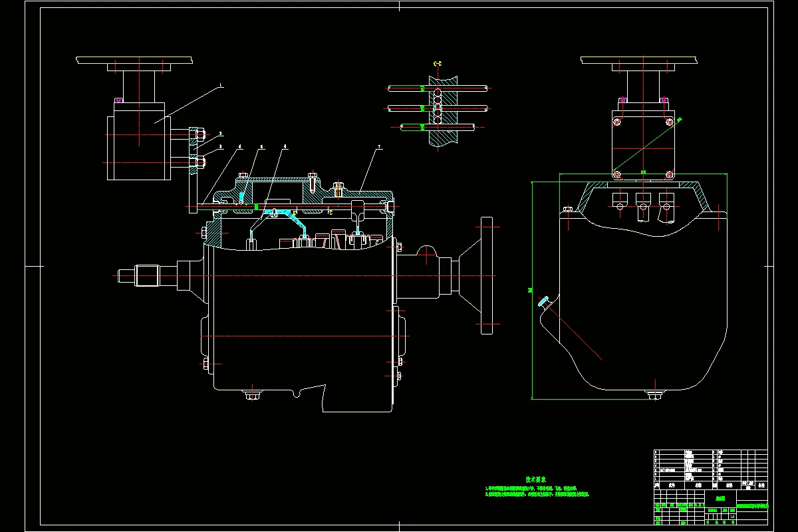Select the green "技术要求" heading text

click(537, 479)
